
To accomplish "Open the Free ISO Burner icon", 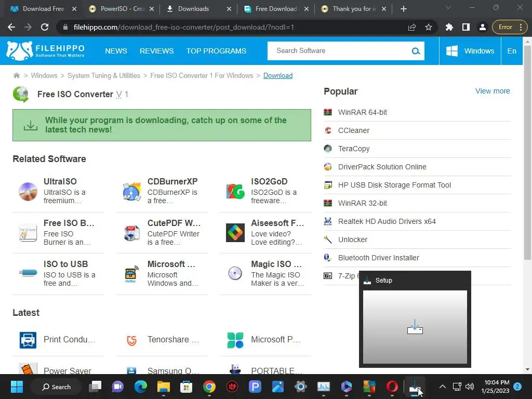I will pos(28,233).
